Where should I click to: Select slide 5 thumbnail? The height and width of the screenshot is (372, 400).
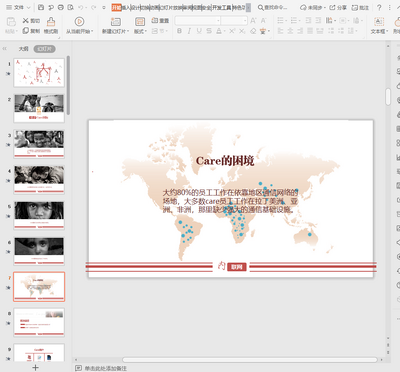pos(39,215)
